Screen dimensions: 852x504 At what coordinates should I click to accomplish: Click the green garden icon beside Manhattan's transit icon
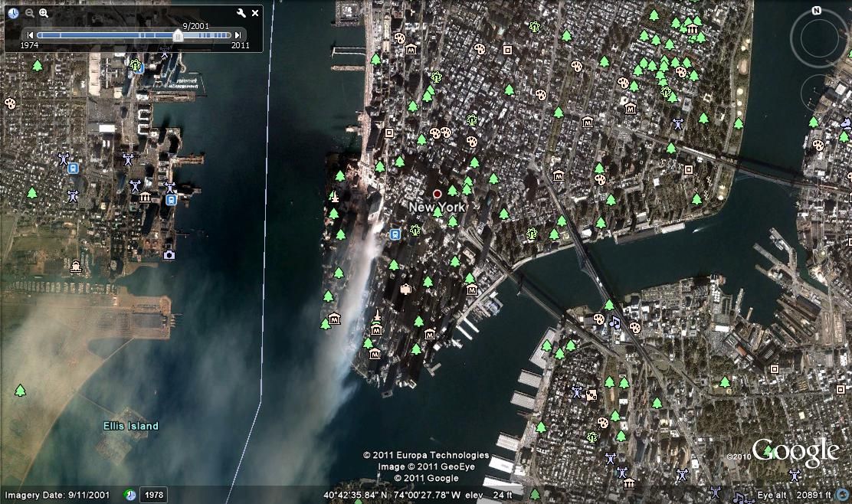pos(416,231)
